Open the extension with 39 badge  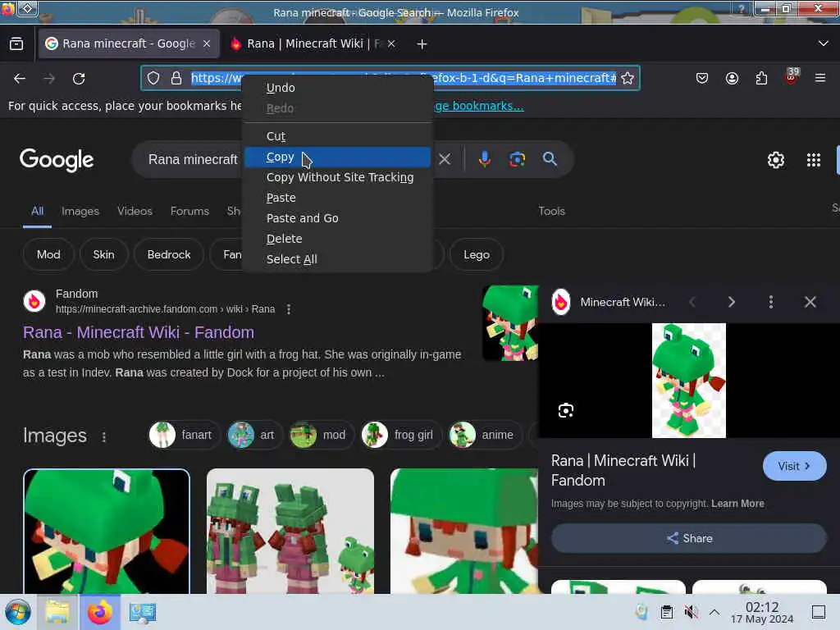(792, 77)
